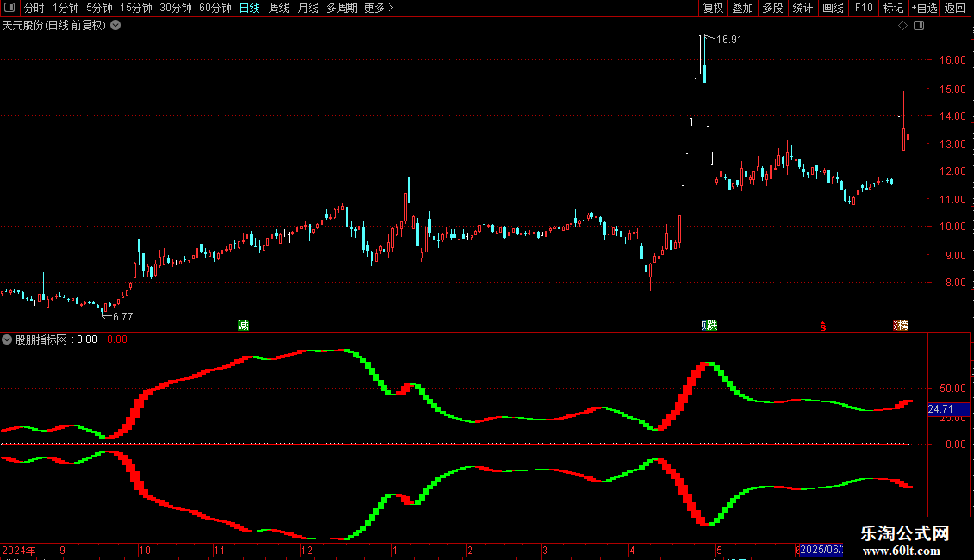The image size is (974, 560).
Task: Switch to 周线 weekly chart
Action: point(279,8)
